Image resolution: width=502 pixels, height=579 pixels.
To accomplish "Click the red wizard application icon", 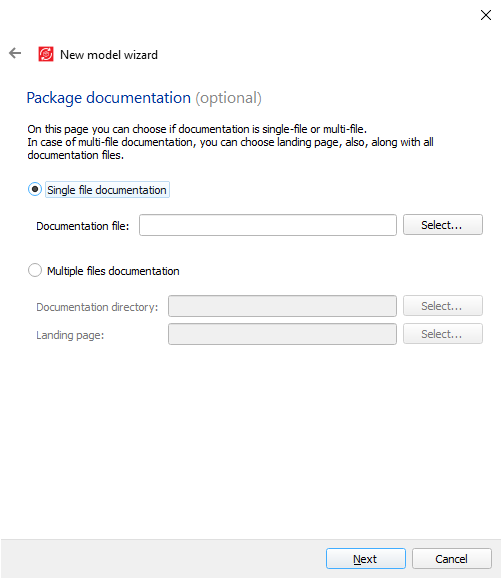I will pyautogui.click(x=46, y=54).
